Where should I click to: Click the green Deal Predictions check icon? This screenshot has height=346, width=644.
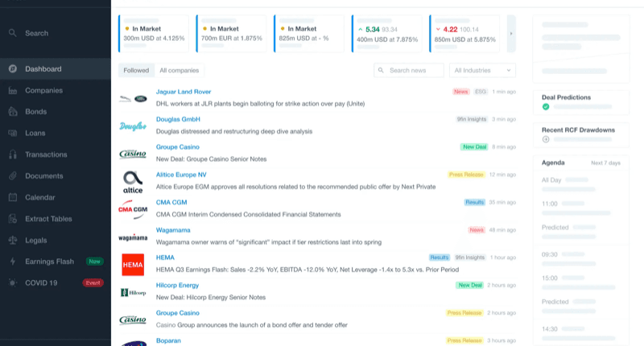point(546,107)
